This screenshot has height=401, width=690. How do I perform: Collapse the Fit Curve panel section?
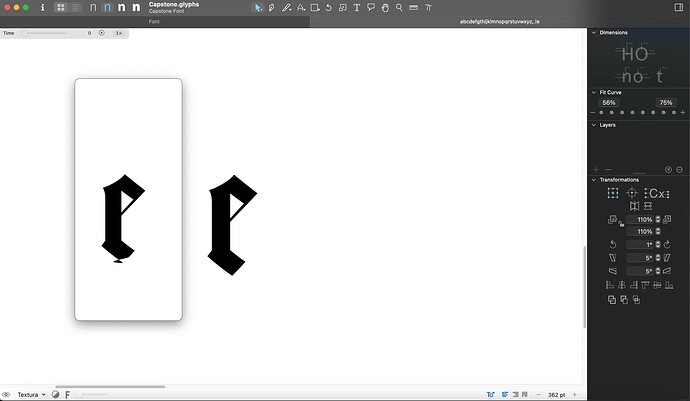(x=593, y=92)
